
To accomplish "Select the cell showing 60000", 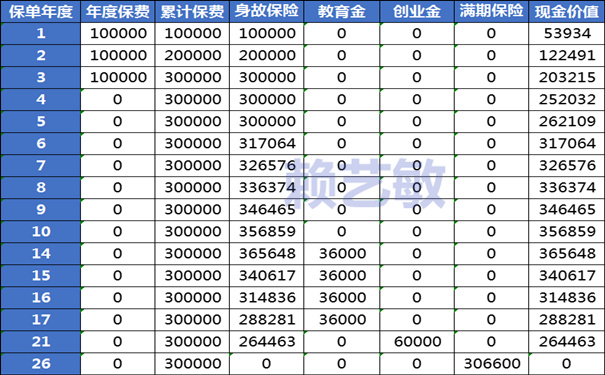I will click(x=417, y=341).
